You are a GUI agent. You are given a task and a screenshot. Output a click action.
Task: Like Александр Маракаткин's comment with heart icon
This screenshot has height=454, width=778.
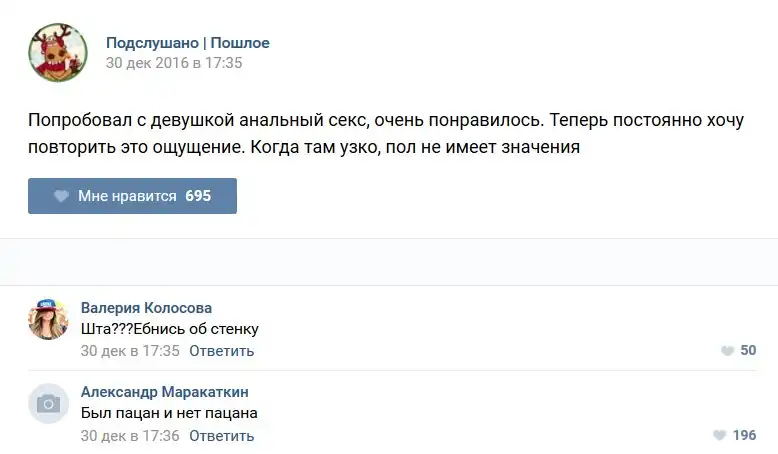720,436
